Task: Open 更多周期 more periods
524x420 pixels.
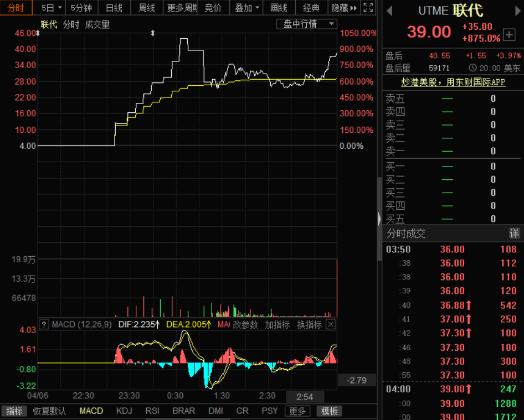Action: [x=181, y=8]
